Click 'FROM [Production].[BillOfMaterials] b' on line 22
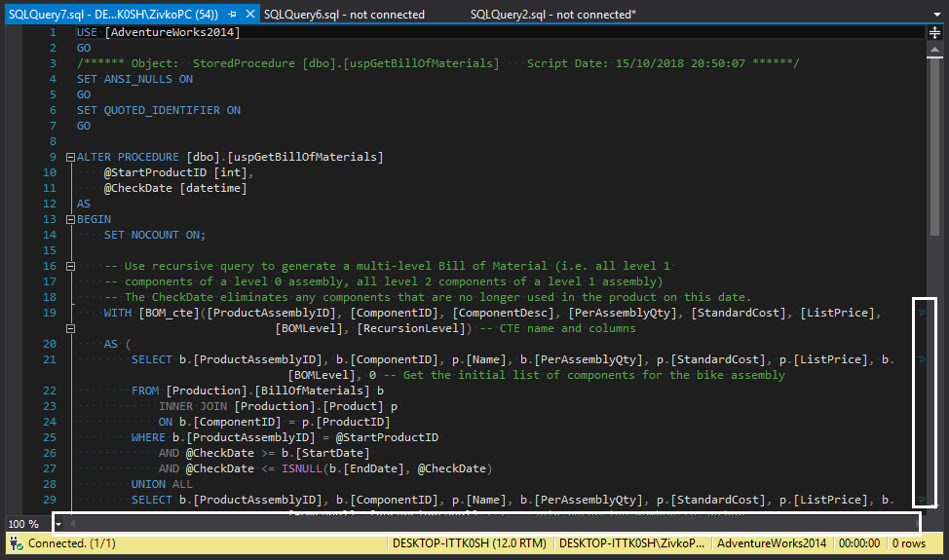The width and height of the screenshot is (949, 560). 257,392
